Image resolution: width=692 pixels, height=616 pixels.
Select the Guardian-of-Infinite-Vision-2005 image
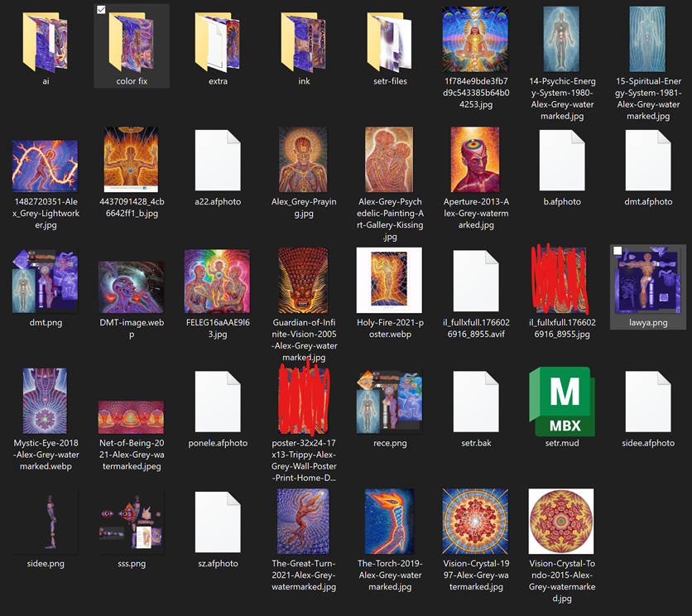pos(303,280)
